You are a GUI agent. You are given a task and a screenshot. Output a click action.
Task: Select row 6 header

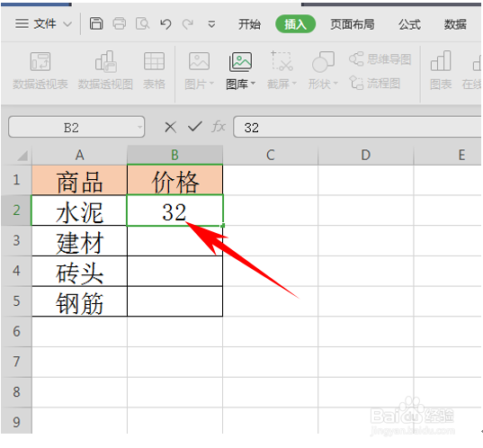[x=16, y=332]
